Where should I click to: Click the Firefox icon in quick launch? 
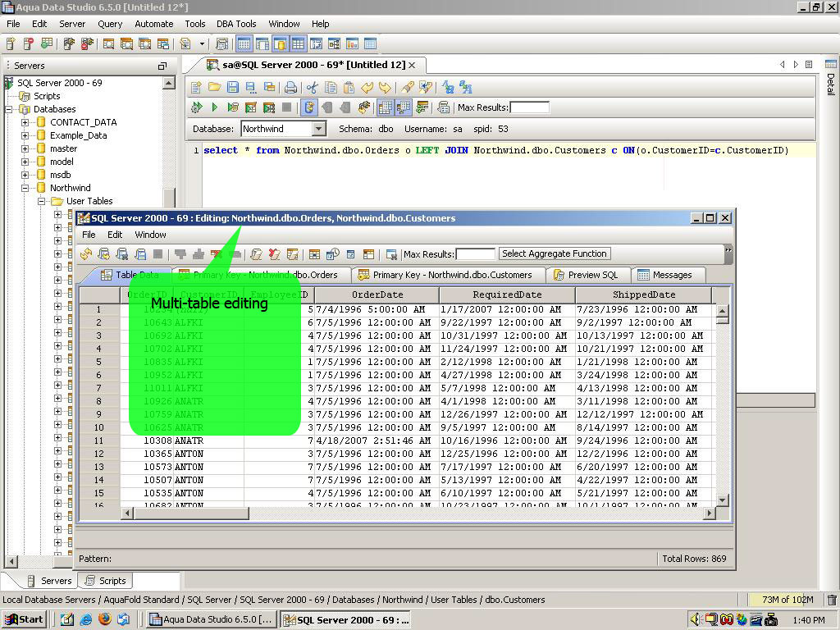pyautogui.click(x=105, y=619)
